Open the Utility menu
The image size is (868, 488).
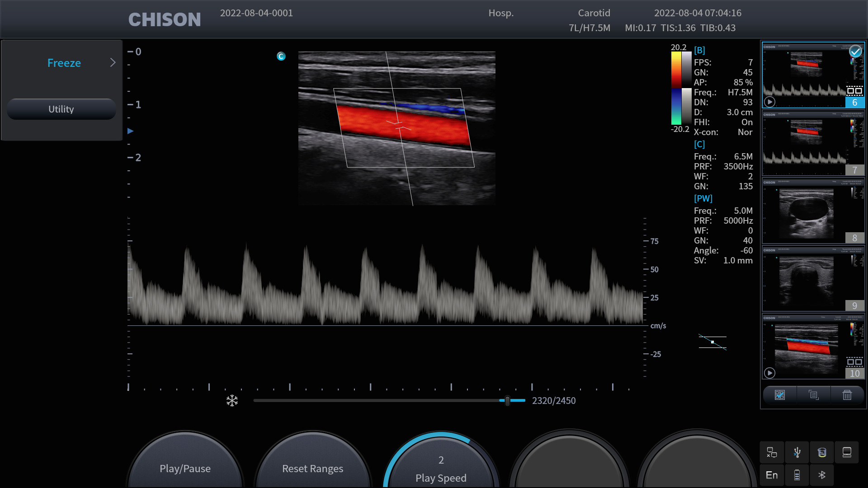(x=61, y=109)
